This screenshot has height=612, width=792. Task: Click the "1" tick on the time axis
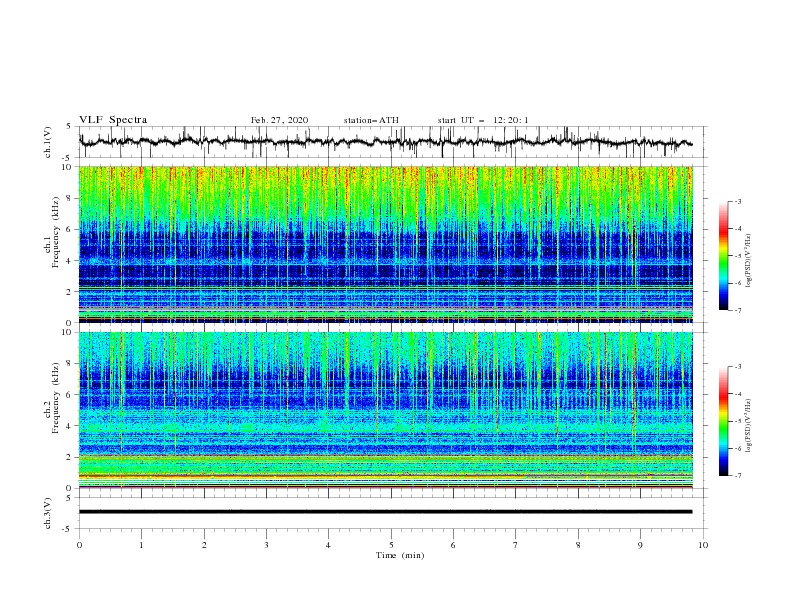[x=141, y=545]
